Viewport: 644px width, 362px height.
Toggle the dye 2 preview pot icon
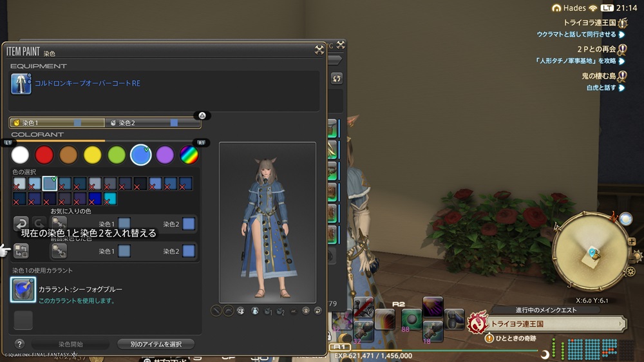[x=281, y=311]
